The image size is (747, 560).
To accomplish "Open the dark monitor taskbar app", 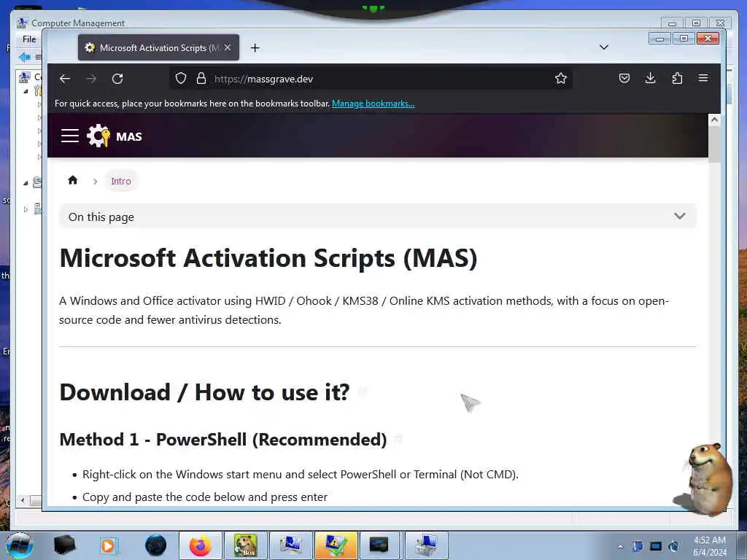I will coord(379,545).
